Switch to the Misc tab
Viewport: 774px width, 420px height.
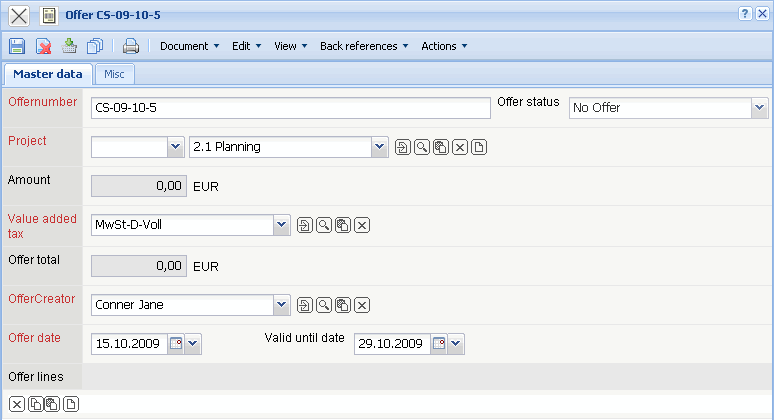click(x=114, y=74)
